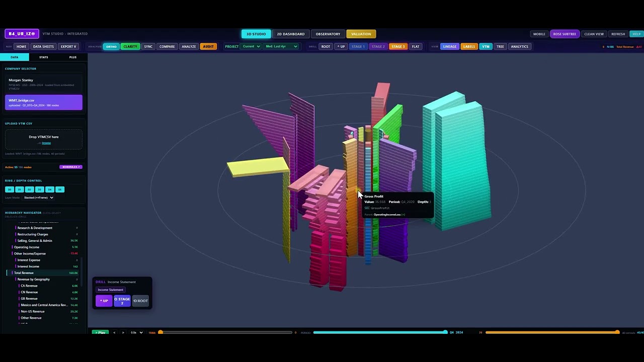
Task: Open the 2D DASHBOARD tab
Action: (x=291, y=34)
